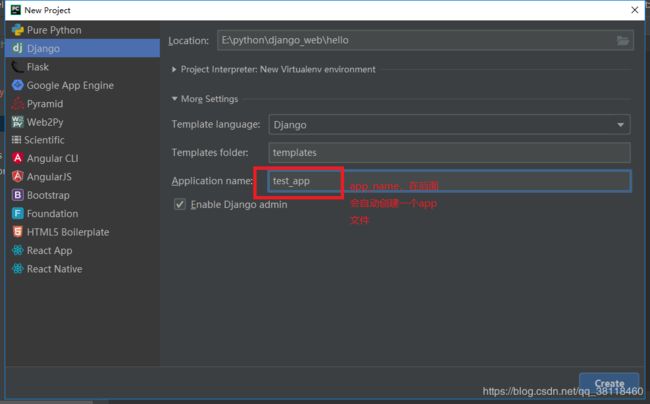Click the AngularJS shield icon

[x=18, y=177]
